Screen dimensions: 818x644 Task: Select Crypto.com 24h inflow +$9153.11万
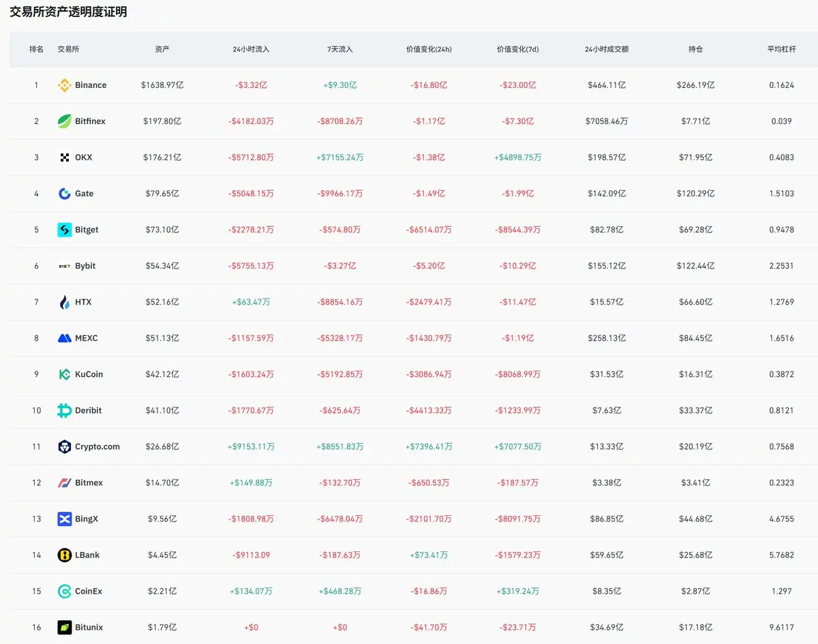click(x=251, y=446)
